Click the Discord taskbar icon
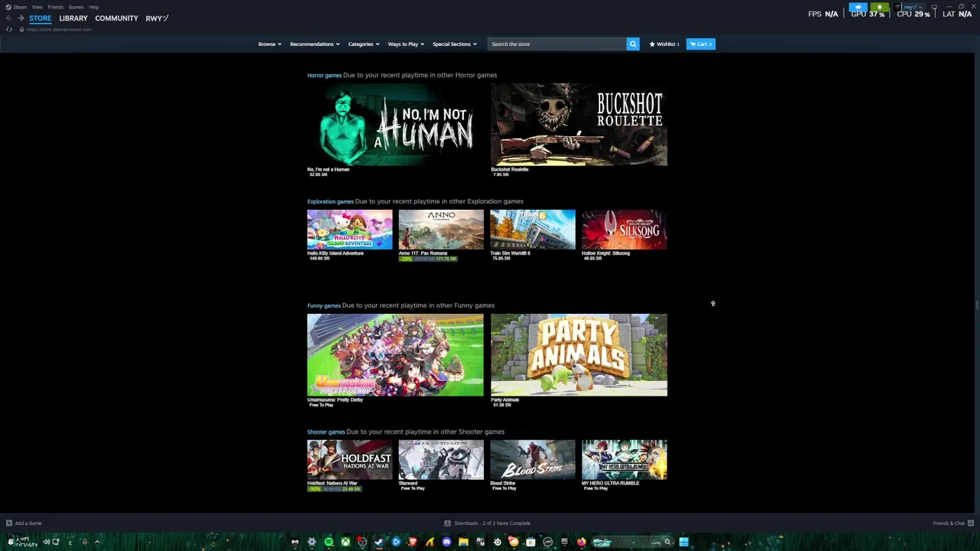Viewport: 980px width, 551px height. 446,542
